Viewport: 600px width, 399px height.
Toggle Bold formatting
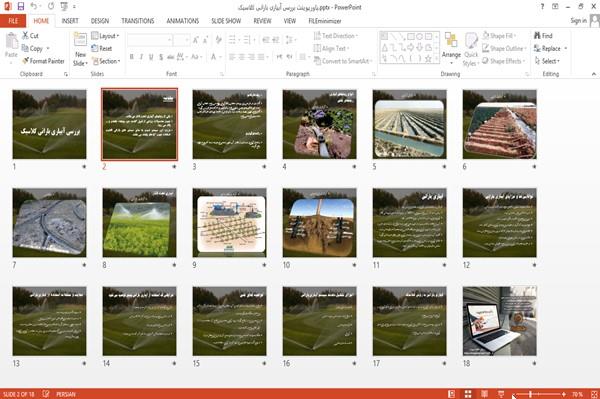(132, 57)
